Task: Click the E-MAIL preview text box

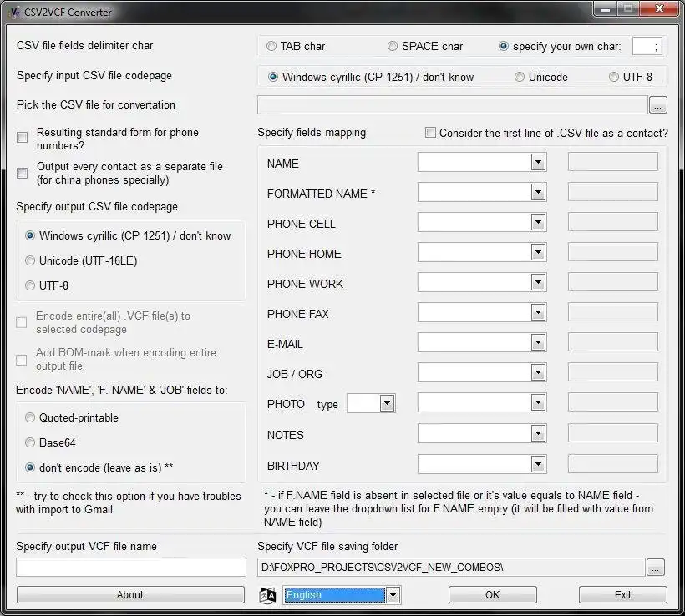Action: tap(613, 342)
